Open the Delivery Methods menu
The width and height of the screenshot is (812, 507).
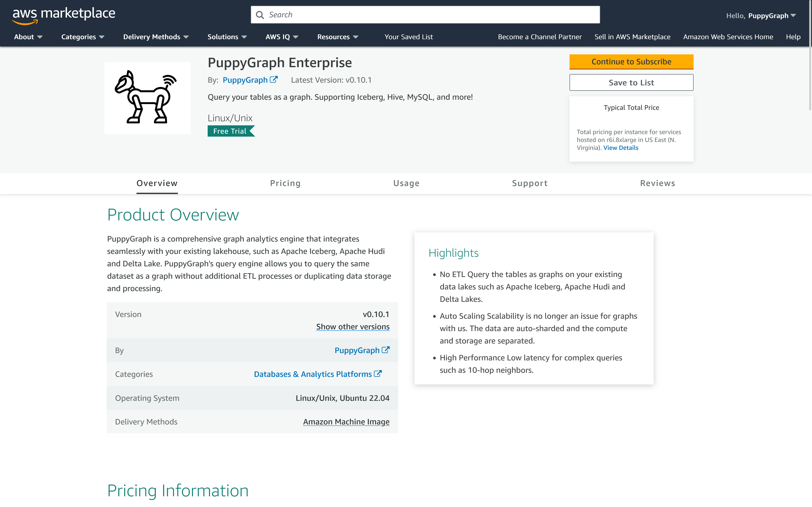click(x=155, y=37)
